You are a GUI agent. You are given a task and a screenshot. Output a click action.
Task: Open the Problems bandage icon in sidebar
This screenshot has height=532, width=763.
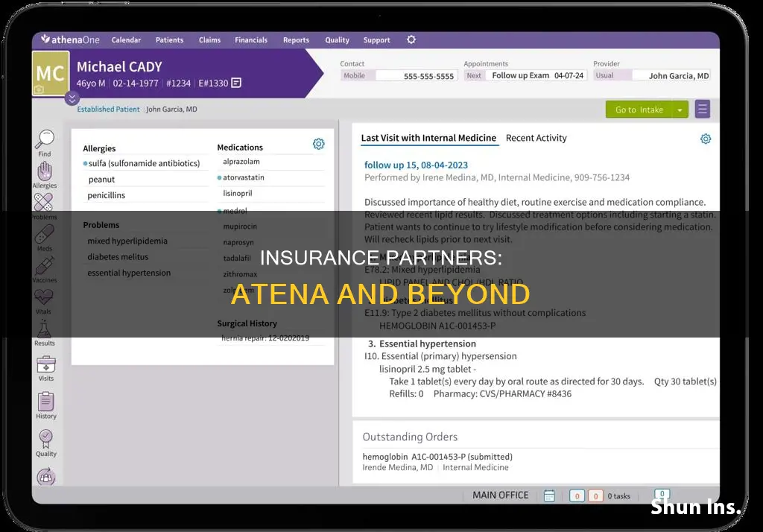(x=43, y=203)
